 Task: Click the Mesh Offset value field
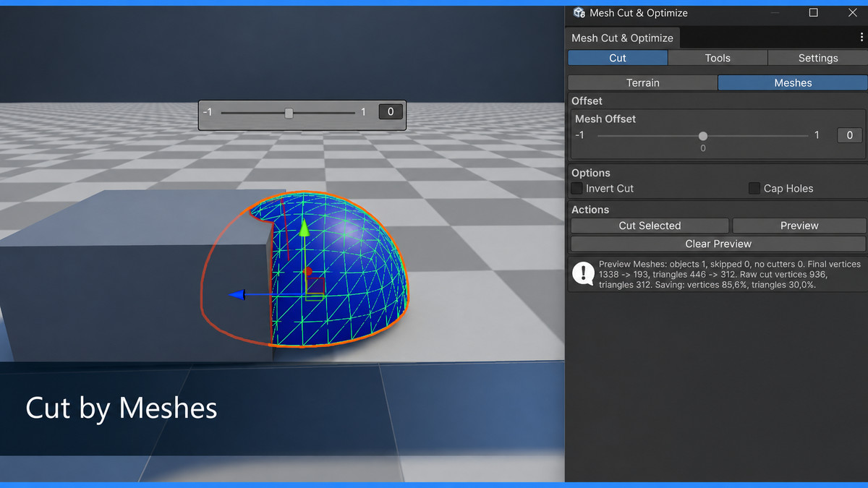point(849,135)
